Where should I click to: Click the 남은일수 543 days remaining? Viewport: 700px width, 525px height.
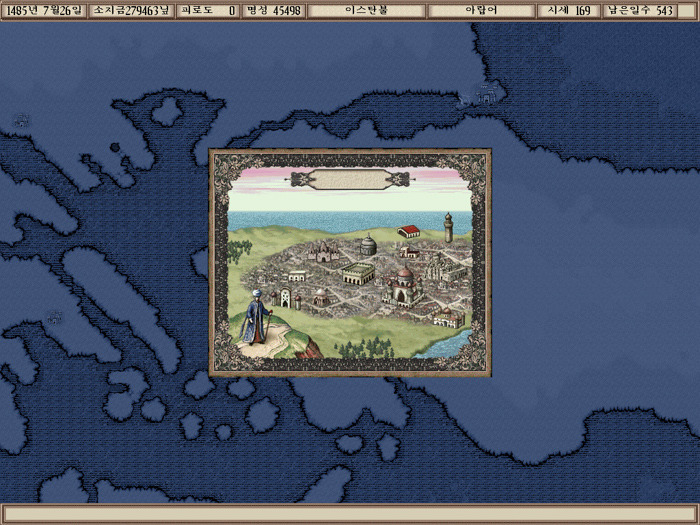click(x=640, y=11)
